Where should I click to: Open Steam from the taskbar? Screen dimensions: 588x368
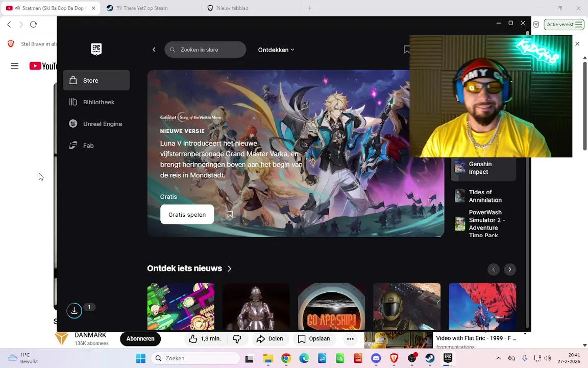[x=430, y=358]
